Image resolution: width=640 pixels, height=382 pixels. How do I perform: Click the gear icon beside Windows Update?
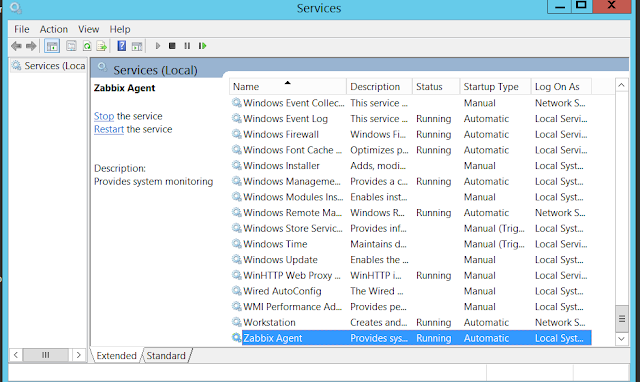click(x=236, y=259)
